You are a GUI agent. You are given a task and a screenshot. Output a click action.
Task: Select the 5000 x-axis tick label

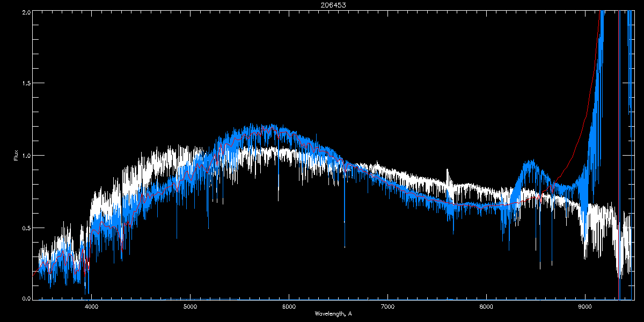point(190,307)
